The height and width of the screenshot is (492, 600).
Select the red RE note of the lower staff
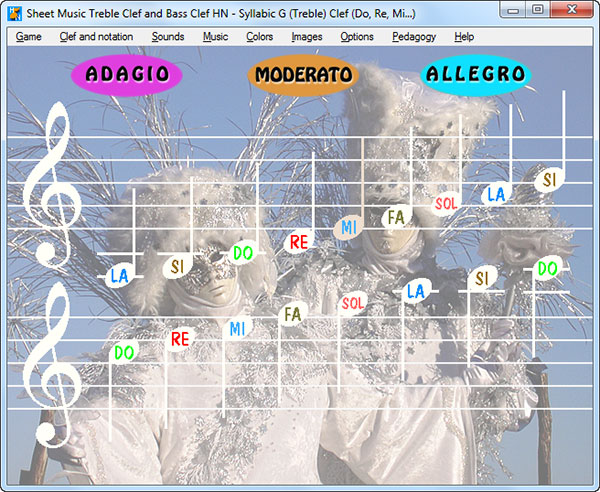pyautogui.click(x=180, y=339)
